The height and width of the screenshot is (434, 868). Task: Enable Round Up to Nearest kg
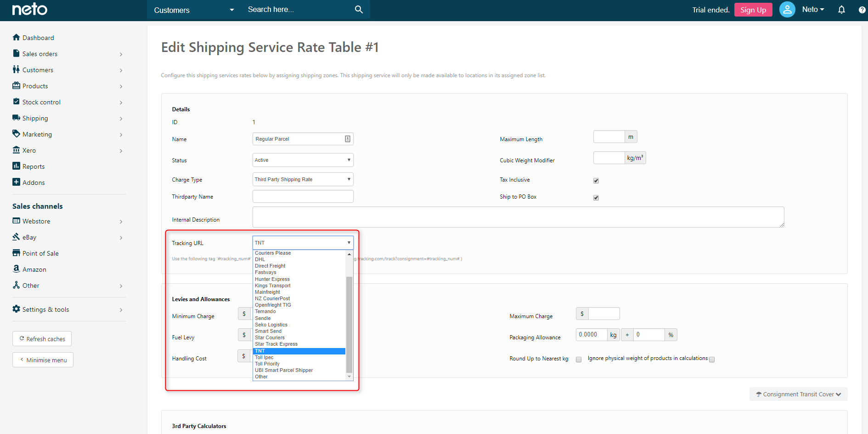579,360
